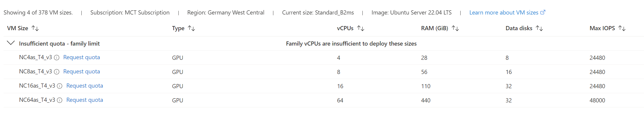Sort the Data disks column
The width and height of the screenshot is (644, 124).
539,28
